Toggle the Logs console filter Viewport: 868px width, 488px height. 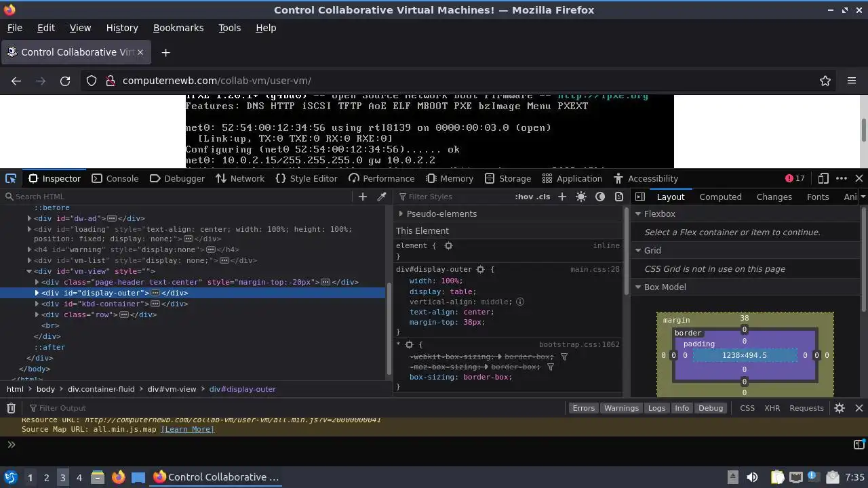pos(656,408)
